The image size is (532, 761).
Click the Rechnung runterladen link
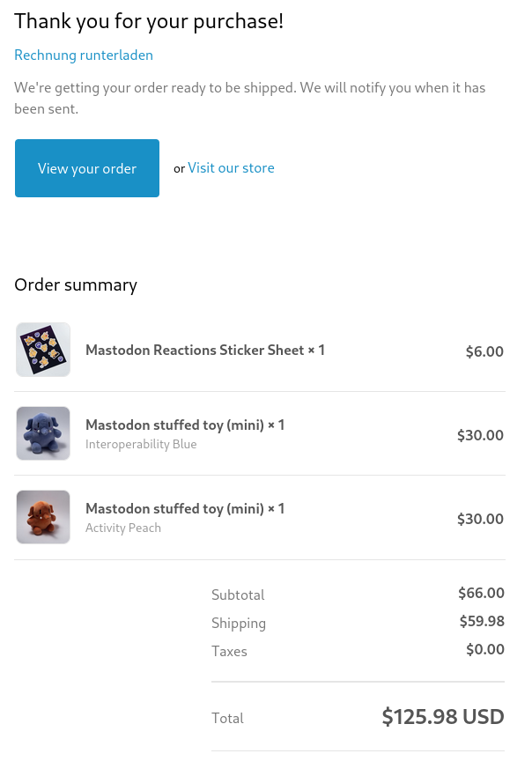(x=84, y=55)
